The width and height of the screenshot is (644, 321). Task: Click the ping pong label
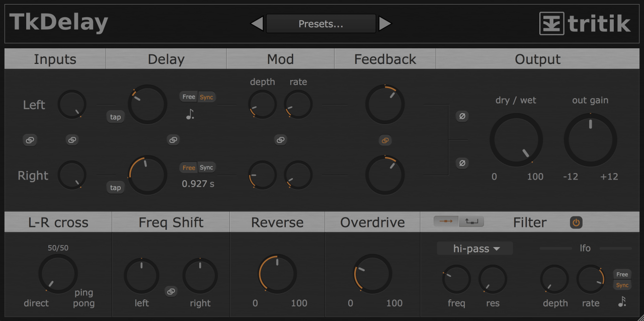(84, 298)
